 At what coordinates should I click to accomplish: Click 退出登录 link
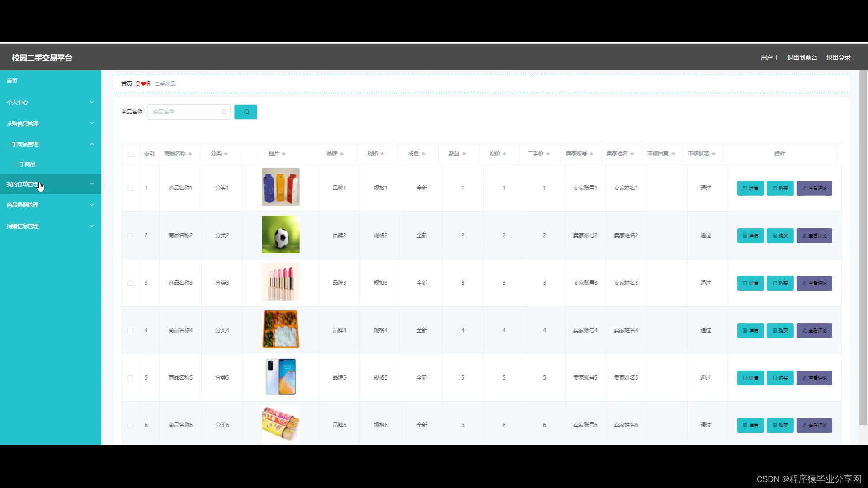click(838, 57)
